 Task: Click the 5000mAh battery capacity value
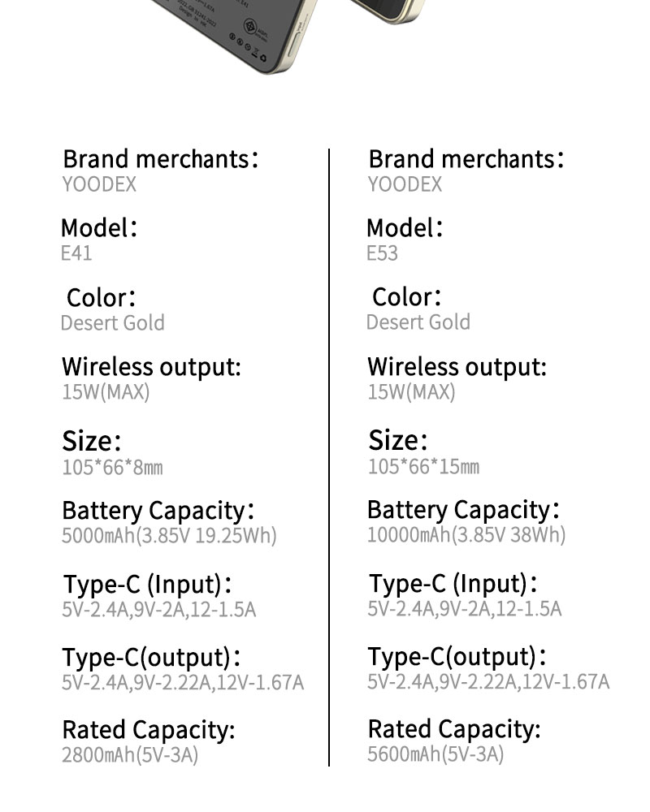(169, 536)
